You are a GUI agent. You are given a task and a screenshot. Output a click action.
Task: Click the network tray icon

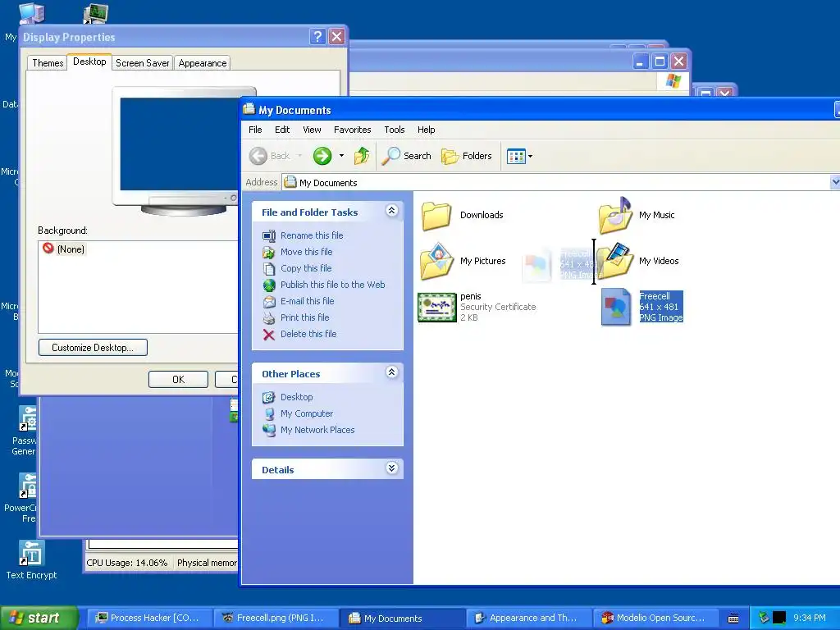tap(764, 618)
